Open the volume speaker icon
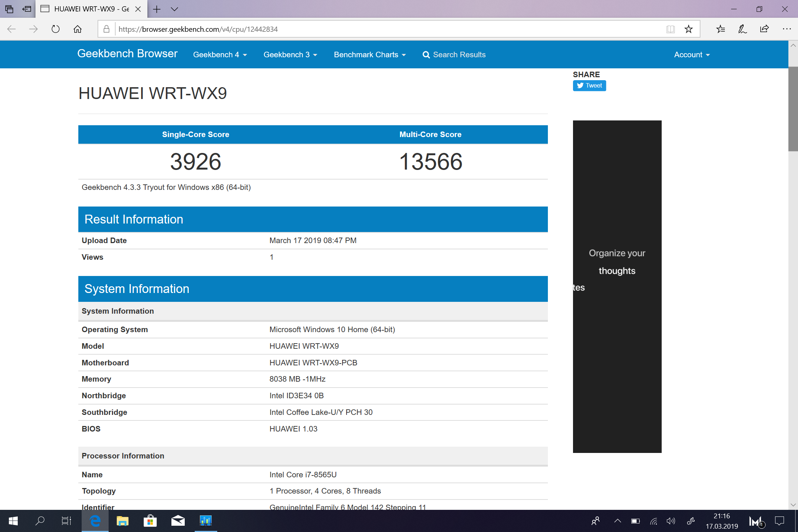The height and width of the screenshot is (532, 798). (x=671, y=521)
